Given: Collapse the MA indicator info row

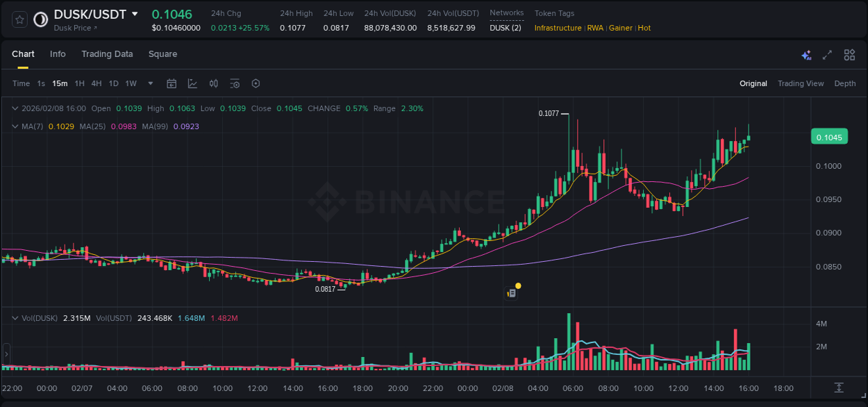Looking at the screenshot, I should (15, 126).
